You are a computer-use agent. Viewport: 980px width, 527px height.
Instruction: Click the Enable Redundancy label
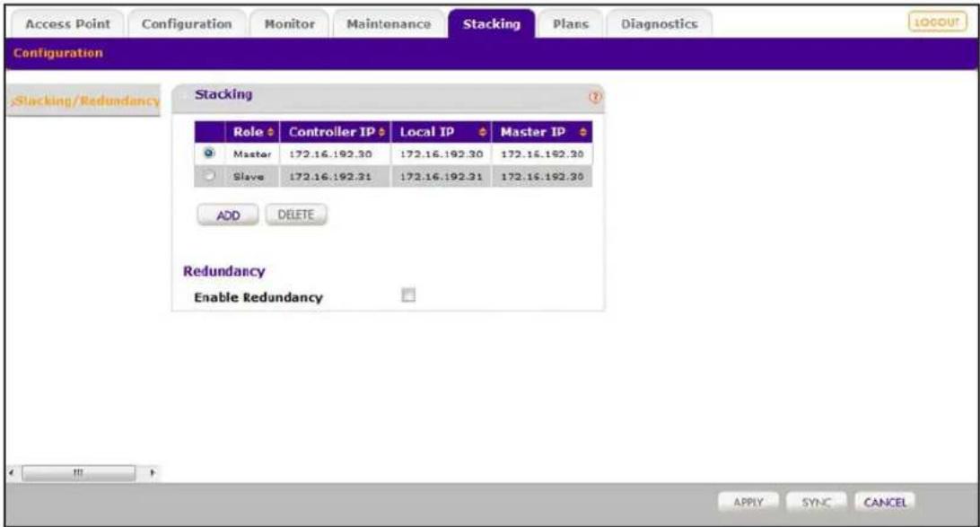[x=258, y=297]
